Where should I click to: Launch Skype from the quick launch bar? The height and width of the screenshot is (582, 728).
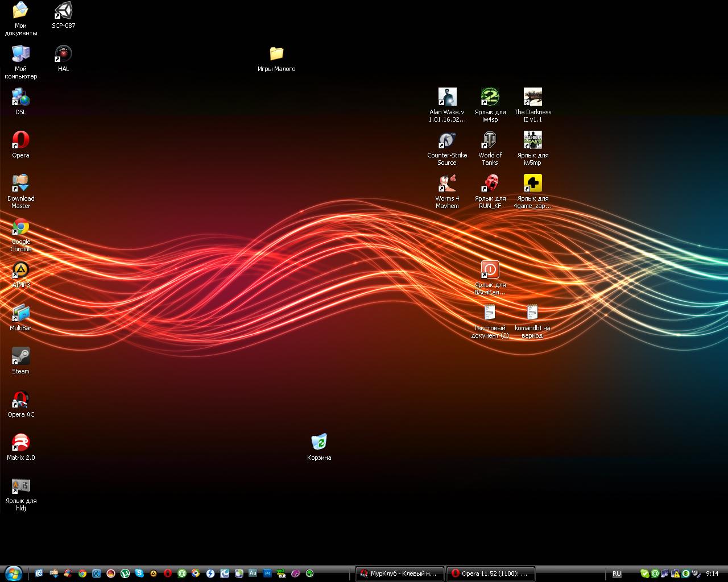(139, 573)
